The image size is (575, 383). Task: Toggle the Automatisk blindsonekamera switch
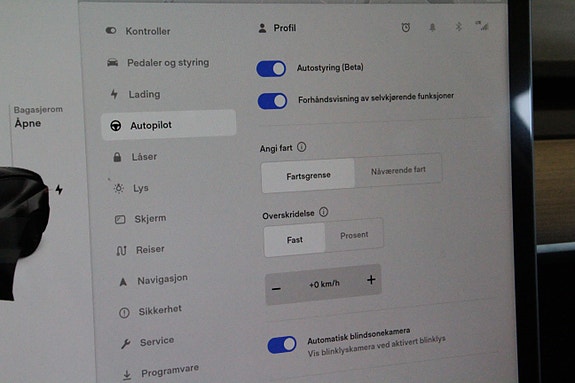(x=282, y=345)
